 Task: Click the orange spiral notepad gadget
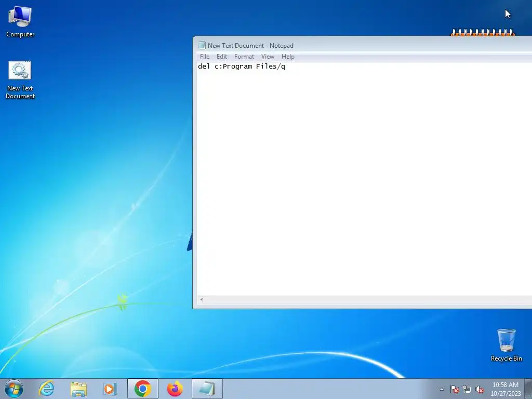pos(483,33)
